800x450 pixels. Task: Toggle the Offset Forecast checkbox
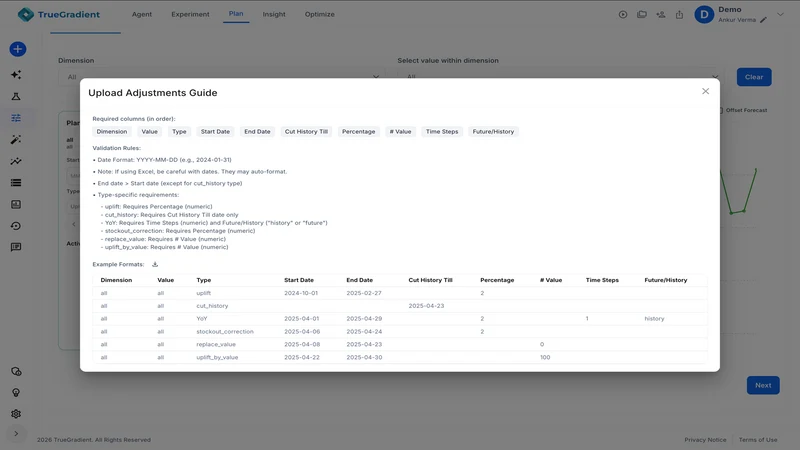pyautogui.click(x=720, y=110)
